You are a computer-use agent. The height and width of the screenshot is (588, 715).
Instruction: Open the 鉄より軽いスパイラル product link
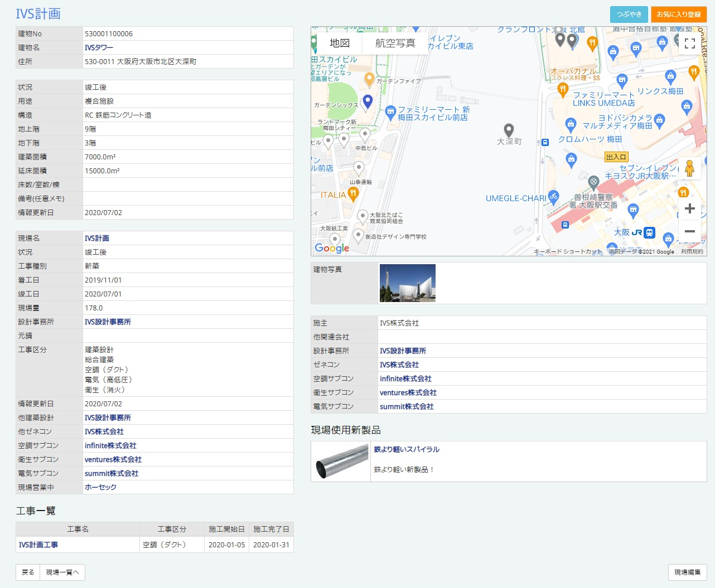[407, 449]
